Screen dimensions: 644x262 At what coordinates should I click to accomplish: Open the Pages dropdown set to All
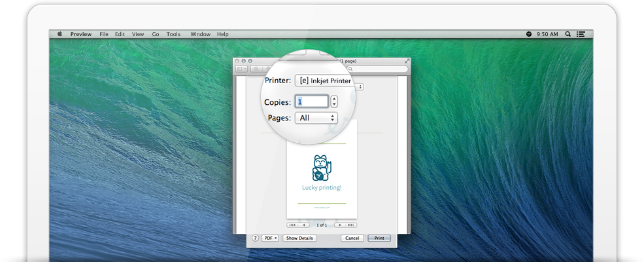(x=316, y=118)
